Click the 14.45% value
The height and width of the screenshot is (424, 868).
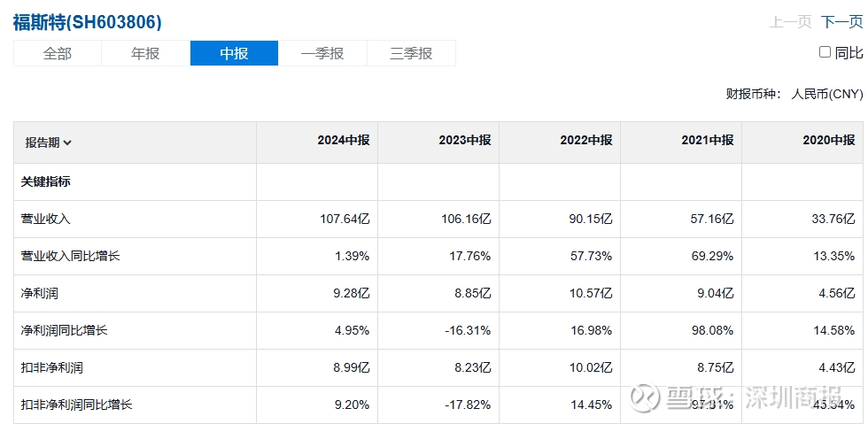593,405
